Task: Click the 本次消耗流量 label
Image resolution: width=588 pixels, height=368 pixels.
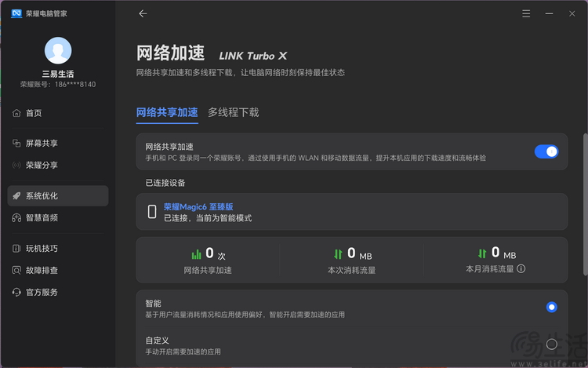Action: (351, 270)
